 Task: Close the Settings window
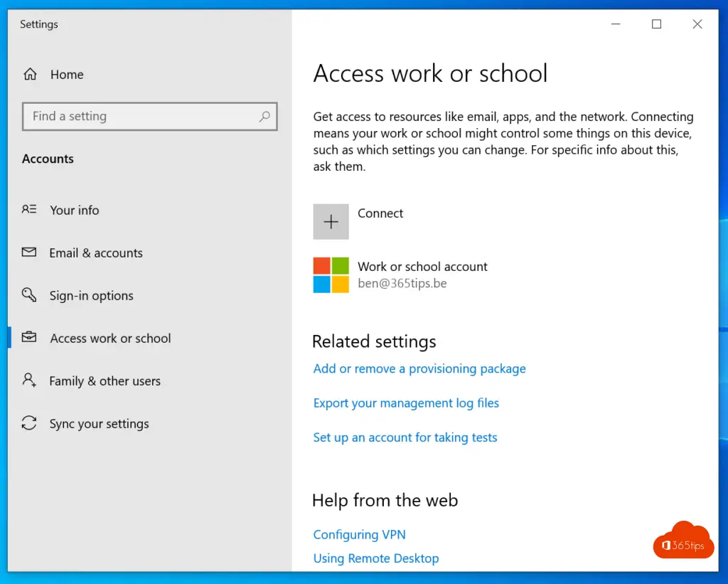pyautogui.click(x=697, y=24)
